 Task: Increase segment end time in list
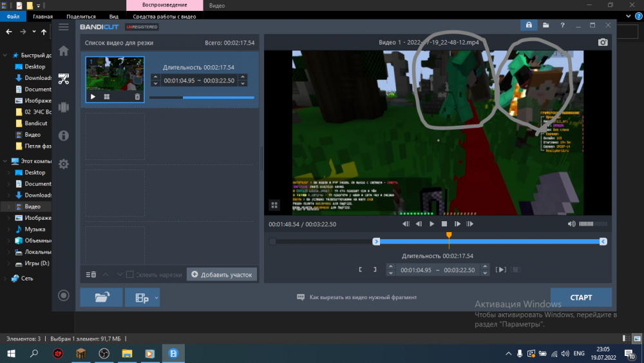[243, 77]
